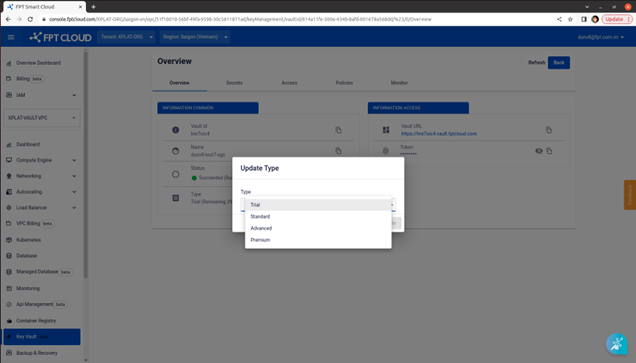This screenshot has width=636, height=363.
Task: Click the Back button
Action: pos(559,62)
